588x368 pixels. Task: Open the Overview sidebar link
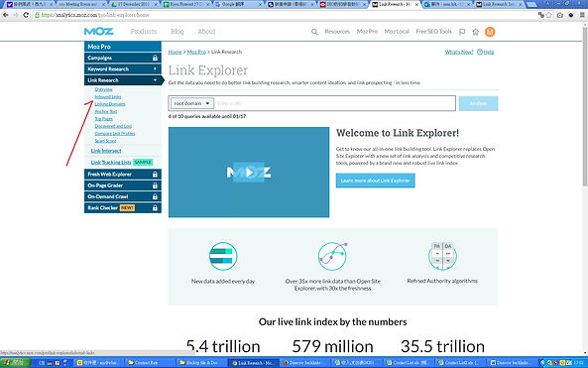click(x=103, y=89)
